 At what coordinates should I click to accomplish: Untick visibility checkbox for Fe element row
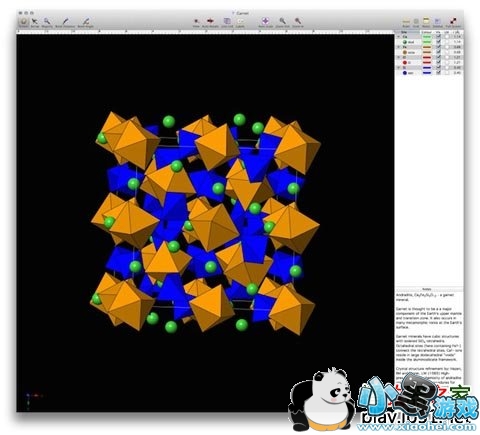[438, 47]
